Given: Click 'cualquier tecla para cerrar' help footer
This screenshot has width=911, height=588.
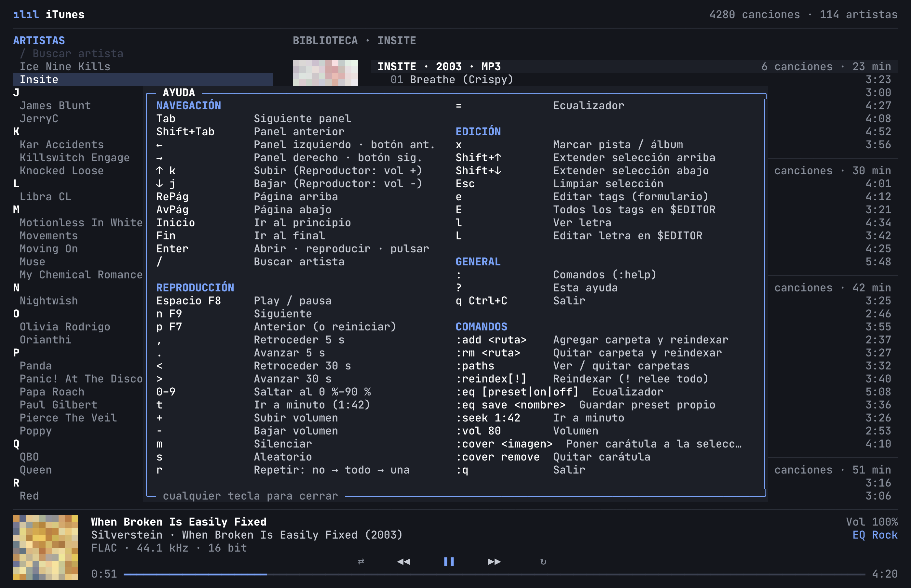Looking at the screenshot, I should coord(251,496).
